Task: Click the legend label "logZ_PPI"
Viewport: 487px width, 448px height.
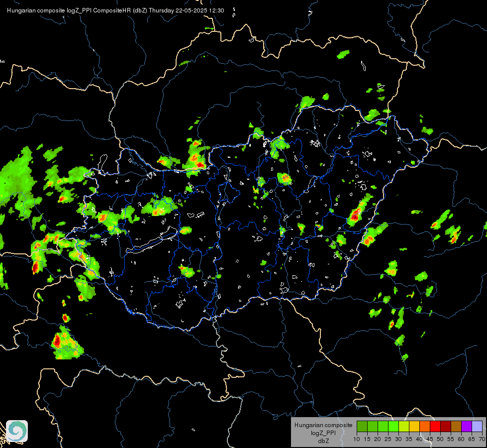Action: (323, 433)
